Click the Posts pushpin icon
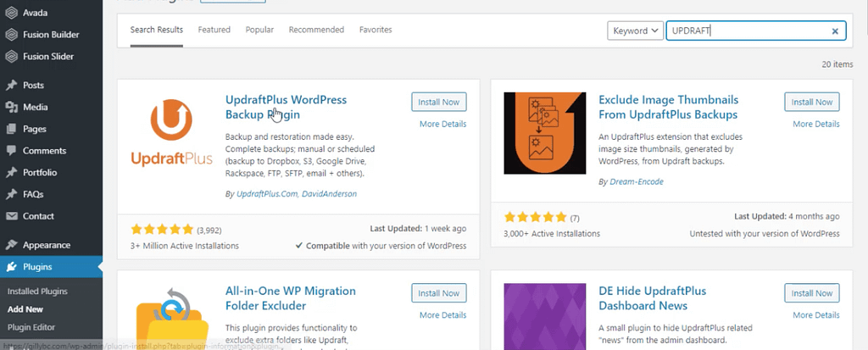868x350 pixels. click(11, 86)
